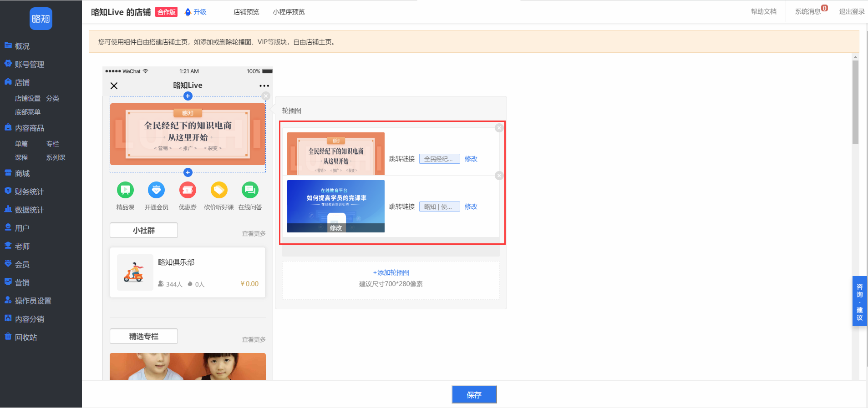Click the 升级 rocket icon
The height and width of the screenshot is (408, 868).
pyautogui.click(x=188, y=12)
